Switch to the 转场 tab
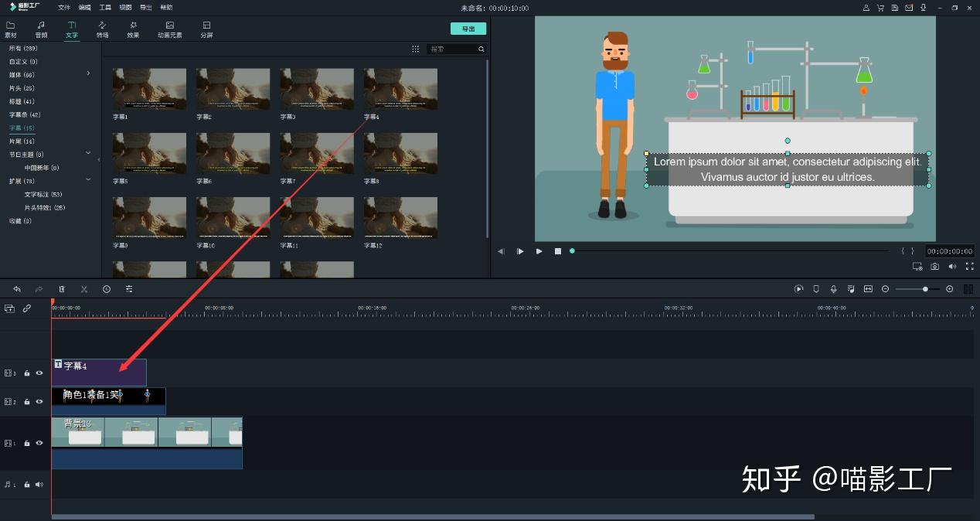 tap(102, 29)
